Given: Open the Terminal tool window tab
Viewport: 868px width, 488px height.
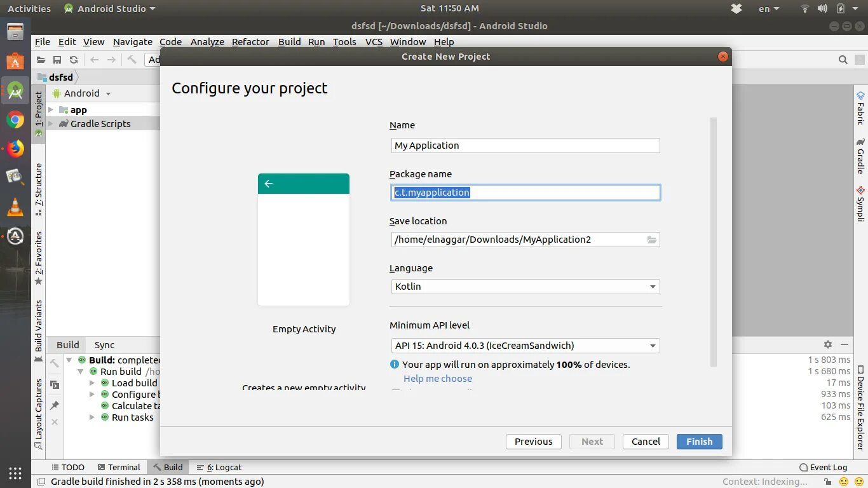Looking at the screenshot, I should pos(118,467).
